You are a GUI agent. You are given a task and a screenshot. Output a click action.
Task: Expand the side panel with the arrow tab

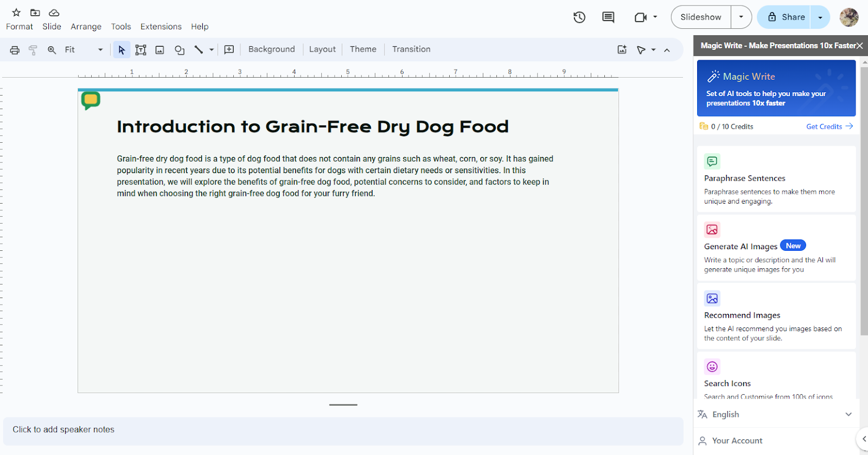click(863, 439)
